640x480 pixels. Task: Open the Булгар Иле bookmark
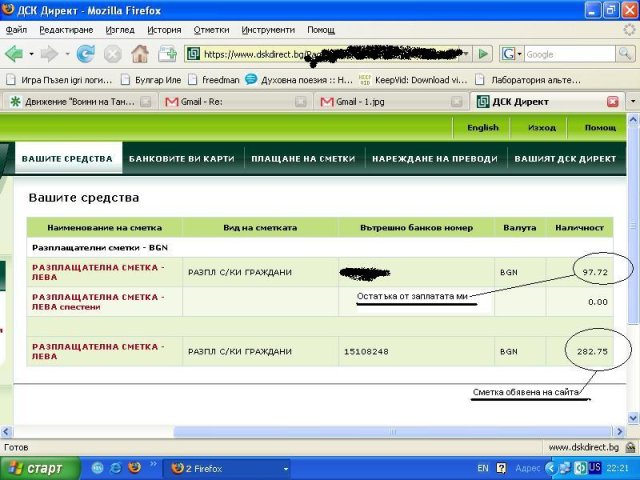pos(152,80)
